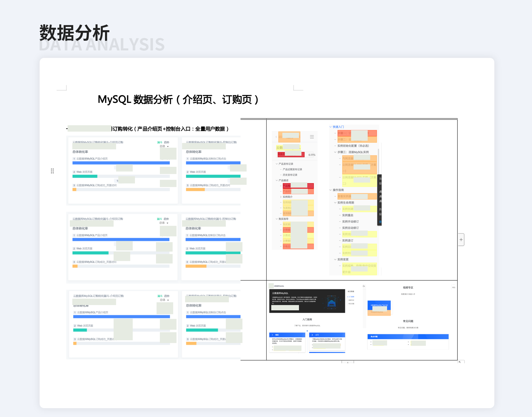Image resolution: width=532 pixels, height=417 pixels.
Task: Click the diagonal arrow table resize icon
Action: pyautogui.click(x=460, y=362)
